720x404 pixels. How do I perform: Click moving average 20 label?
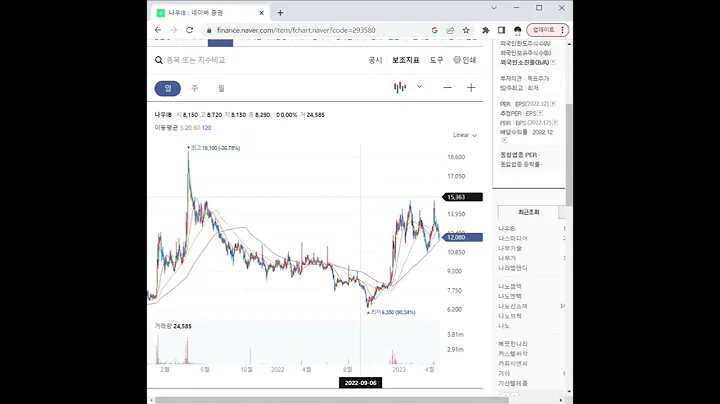point(188,128)
